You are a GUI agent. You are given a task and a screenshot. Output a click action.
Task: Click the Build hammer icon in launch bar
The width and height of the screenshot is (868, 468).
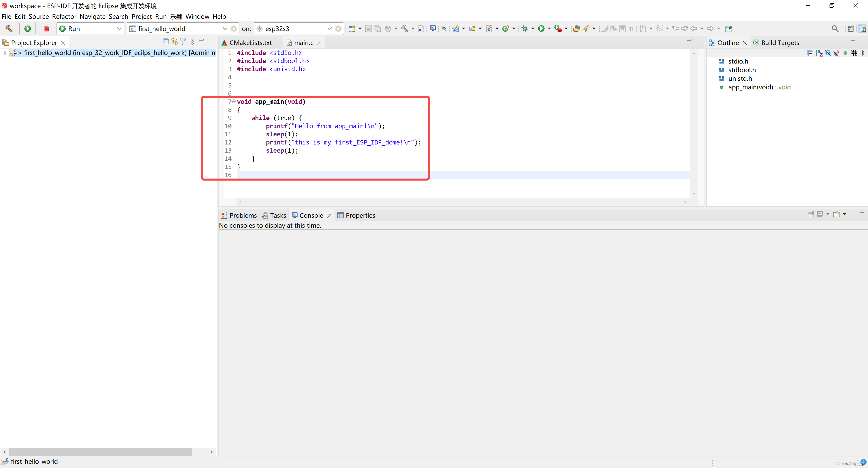[9, 29]
